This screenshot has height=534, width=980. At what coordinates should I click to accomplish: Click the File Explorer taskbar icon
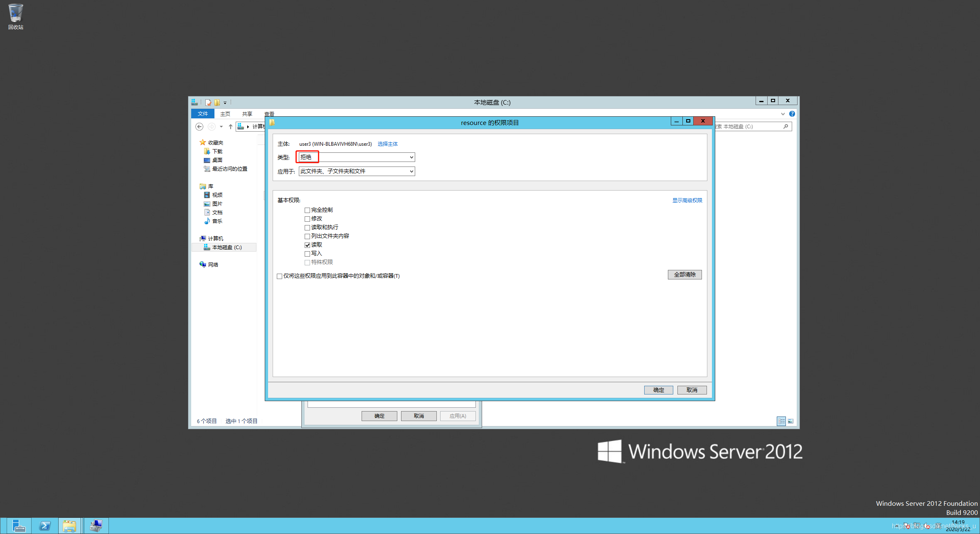coord(69,526)
